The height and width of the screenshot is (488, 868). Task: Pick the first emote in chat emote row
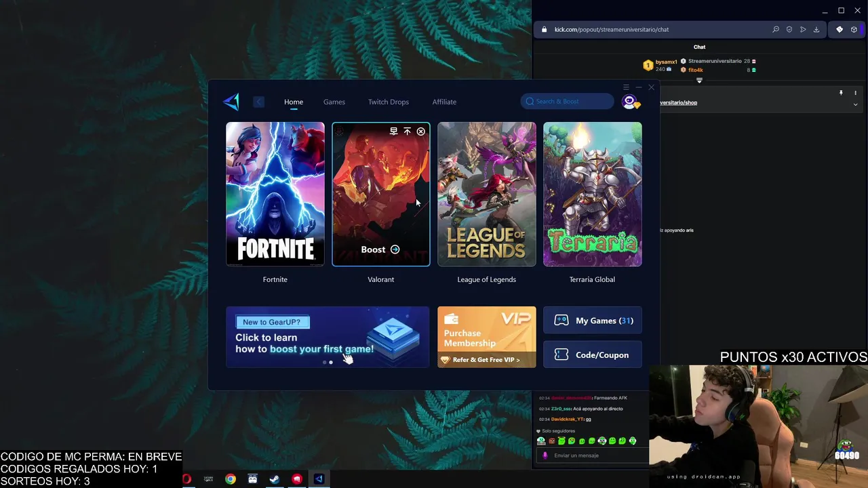click(541, 441)
